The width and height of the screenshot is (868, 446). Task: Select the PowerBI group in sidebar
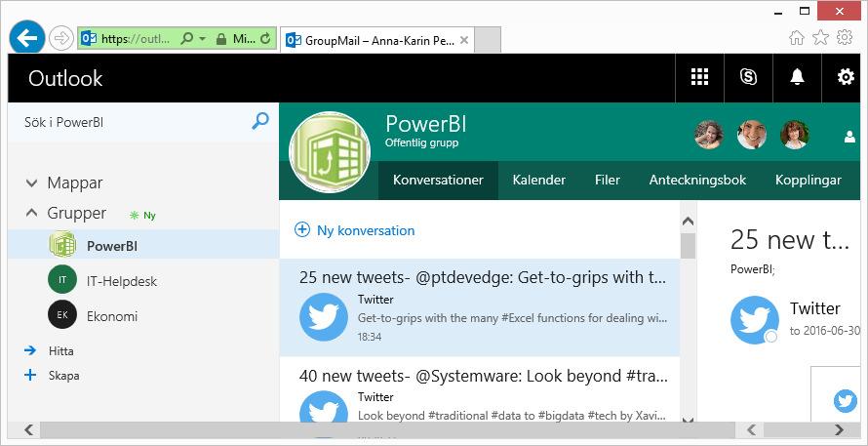tap(143, 244)
